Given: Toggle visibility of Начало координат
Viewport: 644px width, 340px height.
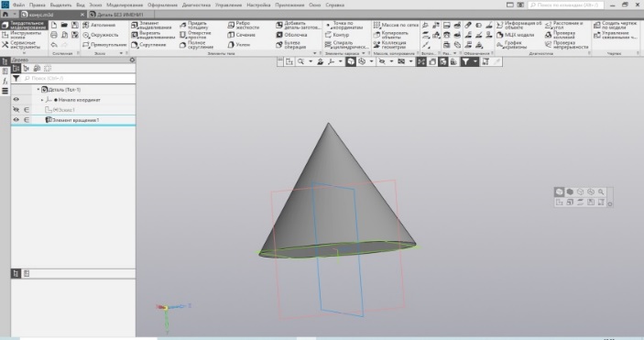Looking at the screenshot, I should [16, 100].
